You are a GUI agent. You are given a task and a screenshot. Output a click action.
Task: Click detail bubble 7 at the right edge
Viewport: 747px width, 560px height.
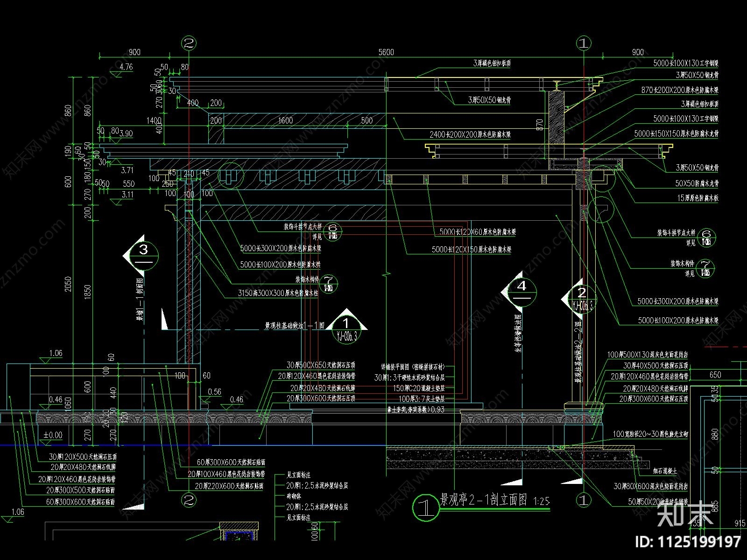[x=705, y=268]
